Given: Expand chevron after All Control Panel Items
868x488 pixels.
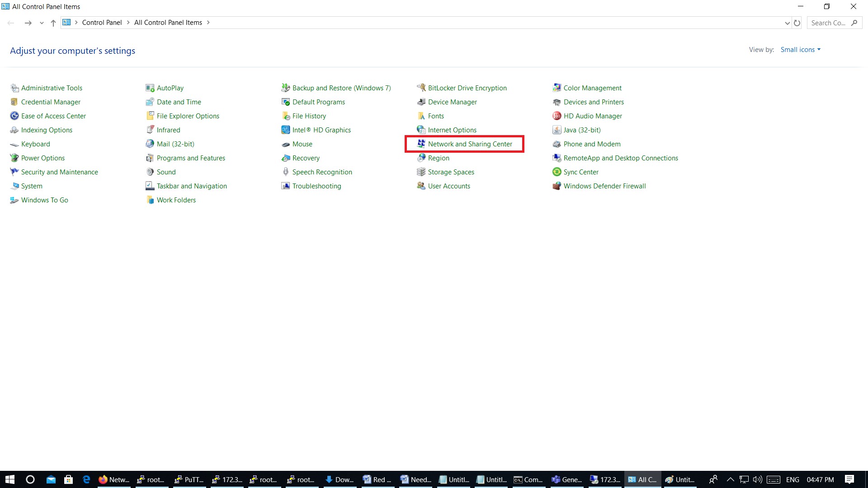Looking at the screenshot, I should tap(208, 23).
